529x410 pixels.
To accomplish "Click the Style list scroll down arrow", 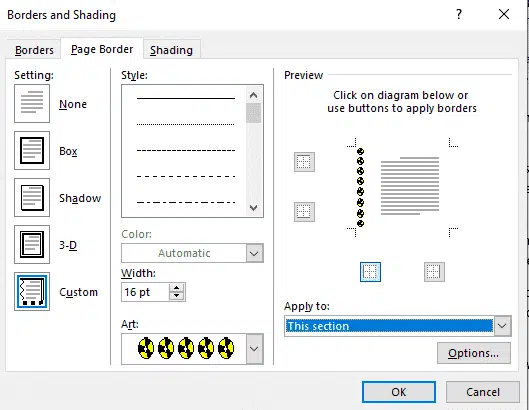I will pos(254,208).
